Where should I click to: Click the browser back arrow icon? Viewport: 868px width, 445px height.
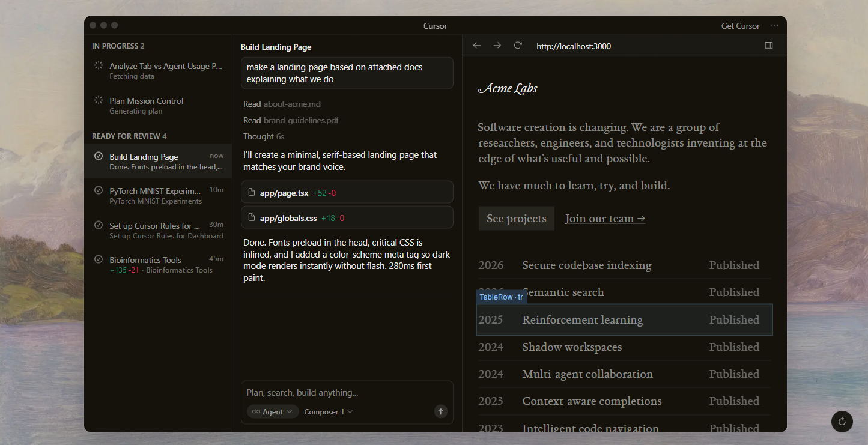pyautogui.click(x=477, y=46)
